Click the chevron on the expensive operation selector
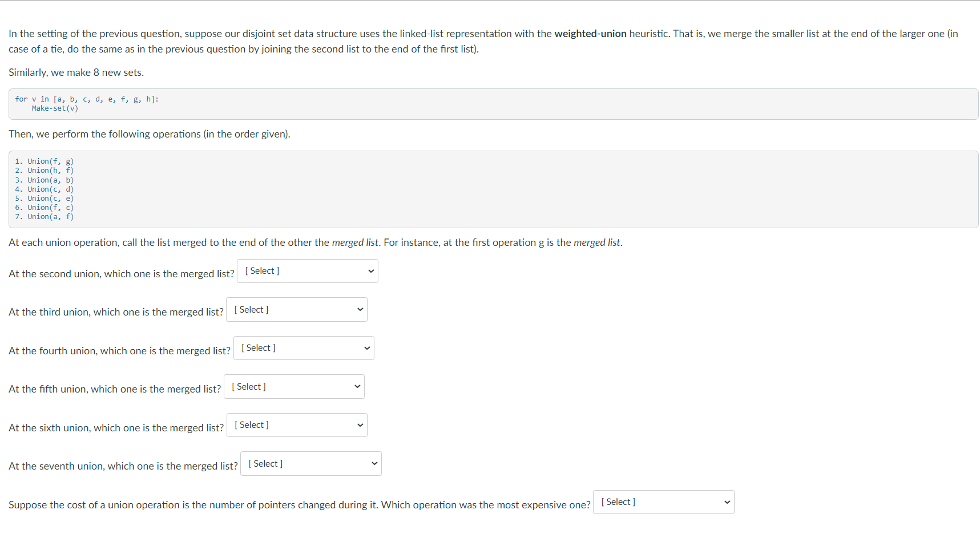Viewport: 980px width, 546px height. point(727,501)
